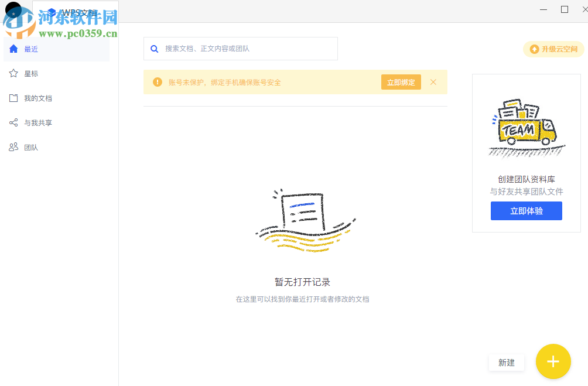Click the TEAM truck illustration
This screenshot has height=386, width=588.
525,127
